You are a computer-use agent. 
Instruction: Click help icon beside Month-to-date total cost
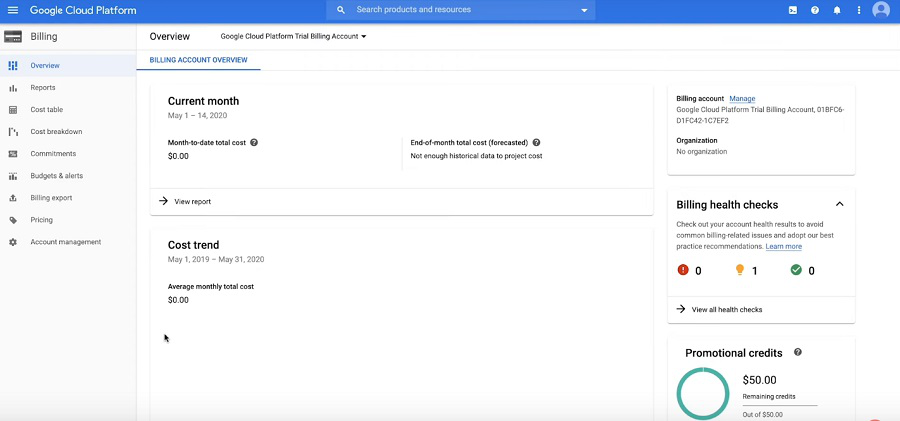[x=254, y=142]
